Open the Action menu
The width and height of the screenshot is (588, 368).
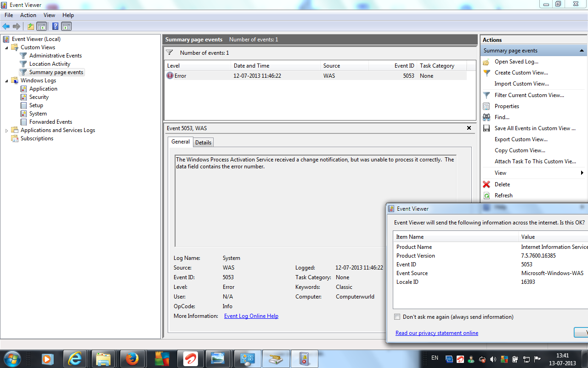coord(28,15)
